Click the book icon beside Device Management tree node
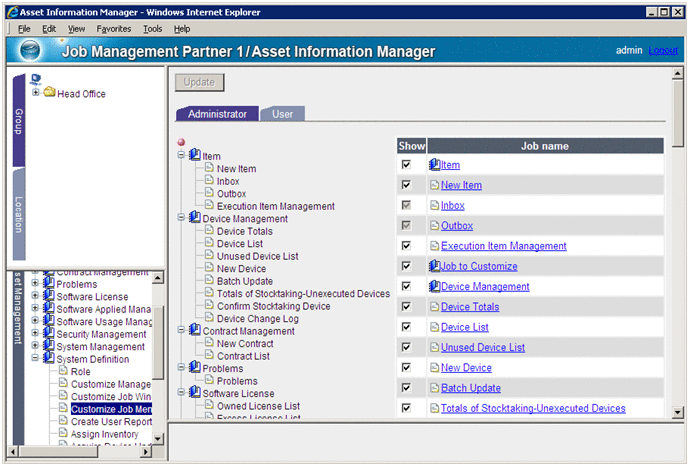Viewport: 691px width, 467px height. 194,218
